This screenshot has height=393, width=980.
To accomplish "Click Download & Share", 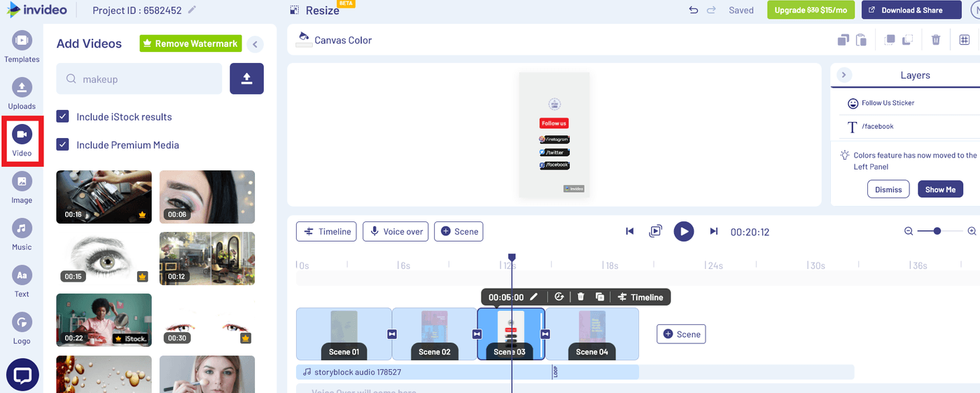I will tap(912, 10).
